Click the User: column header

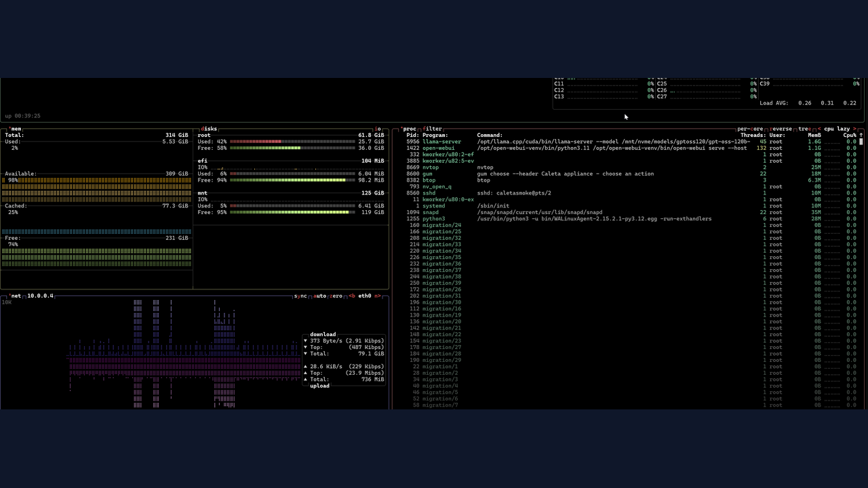point(777,135)
